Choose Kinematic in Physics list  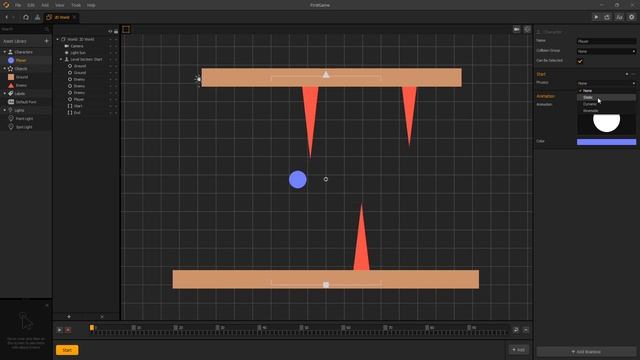(606, 111)
